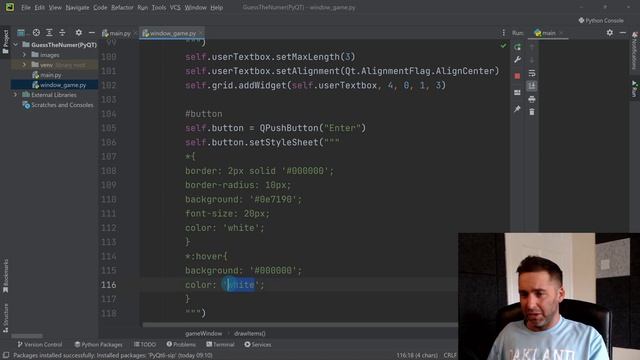Viewport: 640px width, 360px height.
Task: Collapse the GuessTheNumer(PyQT) project root
Action: (x=16, y=44)
